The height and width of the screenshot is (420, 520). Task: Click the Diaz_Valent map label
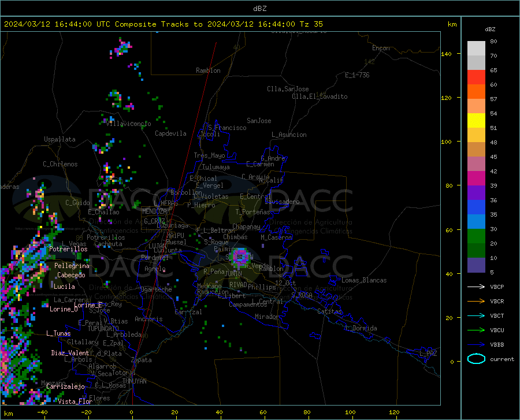click(x=70, y=353)
